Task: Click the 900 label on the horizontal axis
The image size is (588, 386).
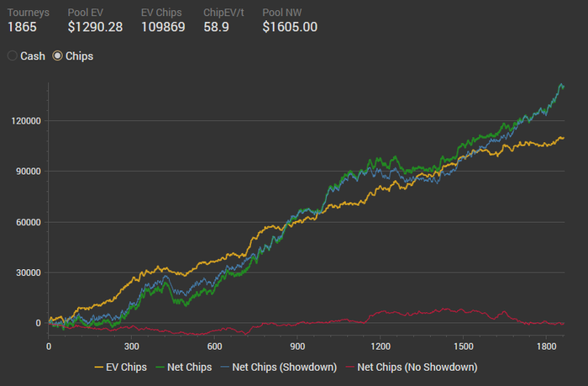Action: pyautogui.click(x=297, y=346)
